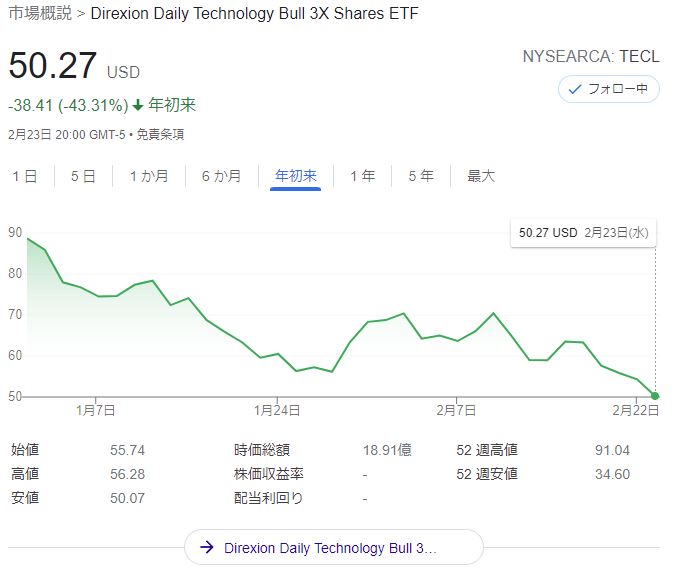The width and height of the screenshot is (678, 572).
Task: Click the checkmark icon in フォロー中 button
Action: (x=575, y=89)
